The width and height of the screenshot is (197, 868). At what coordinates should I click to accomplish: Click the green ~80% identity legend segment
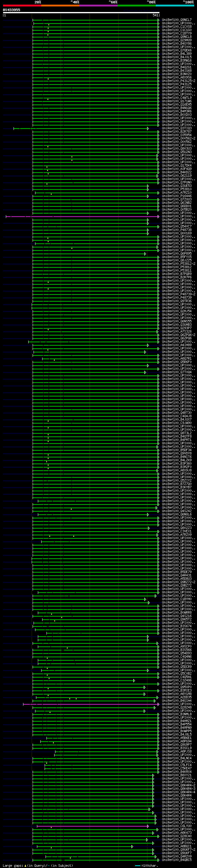(136, 6)
